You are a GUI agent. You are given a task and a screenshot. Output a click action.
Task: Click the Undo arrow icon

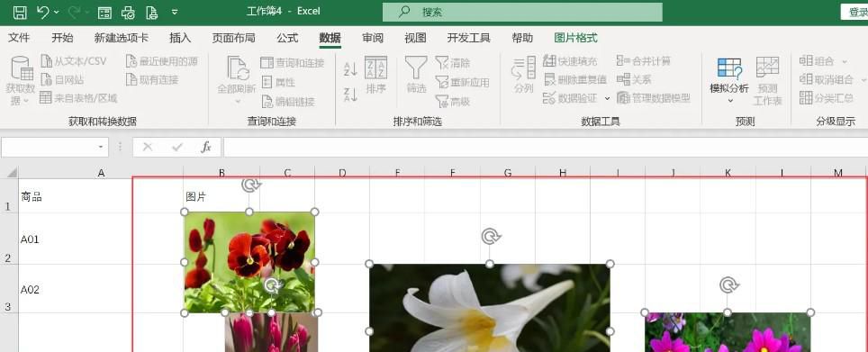pyautogui.click(x=43, y=12)
